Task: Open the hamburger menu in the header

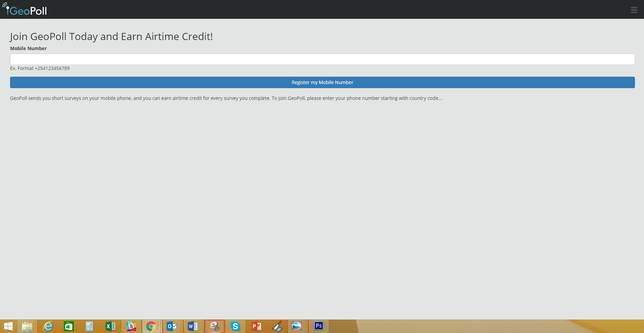Action: pyautogui.click(x=634, y=10)
